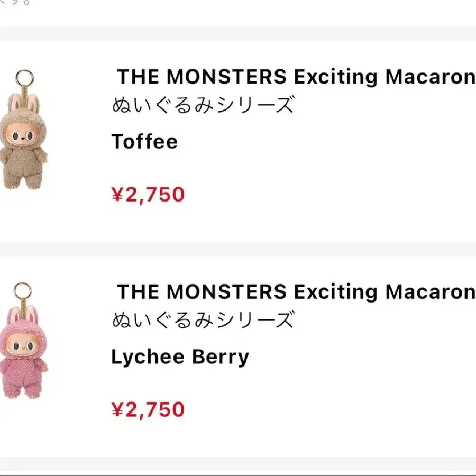Click the ¥2,750 price under Lychee Berry

pyautogui.click(x=148, y=410)
